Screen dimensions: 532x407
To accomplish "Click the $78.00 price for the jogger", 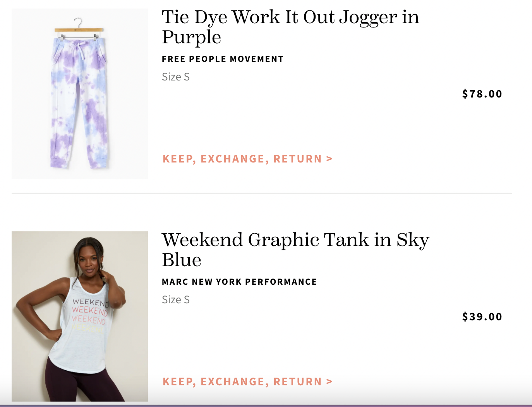I will (482, 94).
